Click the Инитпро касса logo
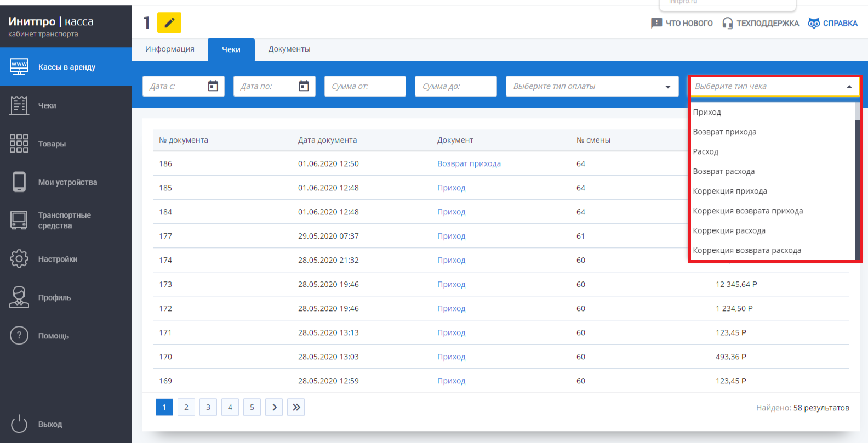 click(51, 26)
